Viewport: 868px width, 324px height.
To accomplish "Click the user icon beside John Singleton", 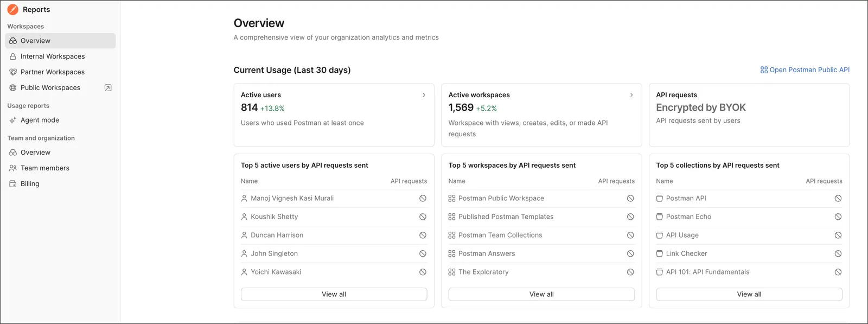I will click(x=244, y=254).
